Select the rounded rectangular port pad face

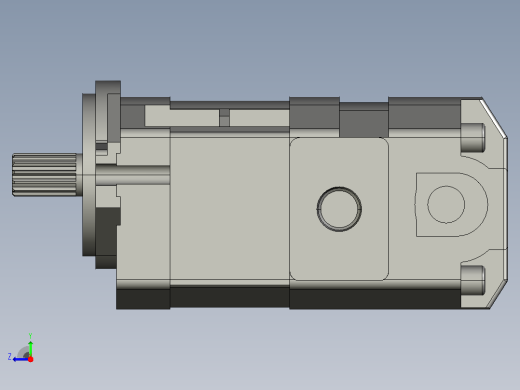(x=339, y=209)
